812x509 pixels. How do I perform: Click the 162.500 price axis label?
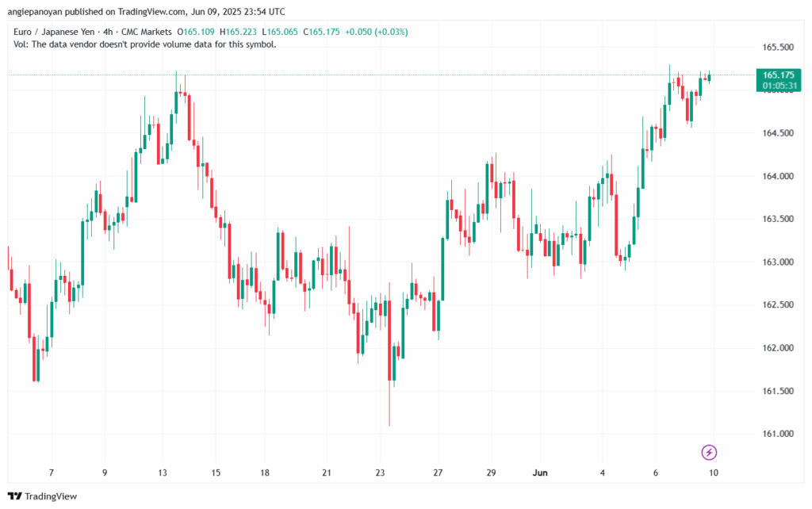pos(778,305)
